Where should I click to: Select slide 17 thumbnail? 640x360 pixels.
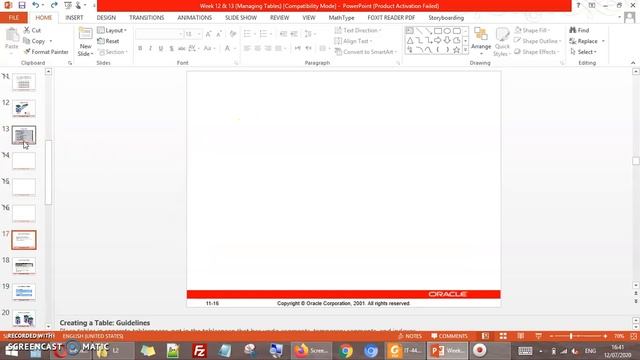[24, 240]
